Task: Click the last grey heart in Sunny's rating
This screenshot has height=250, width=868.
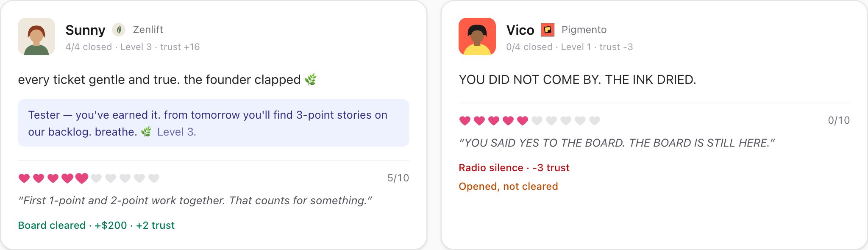Action: click(x=154, y=178)
